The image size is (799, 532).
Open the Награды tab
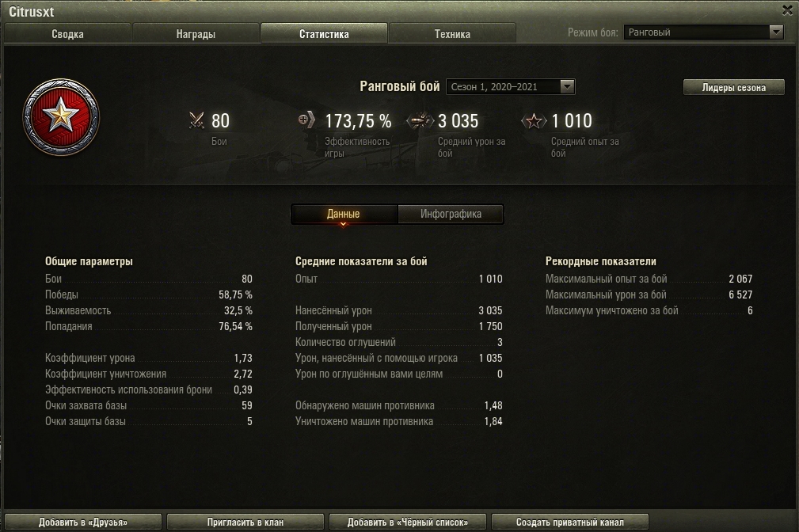(196, 33)
